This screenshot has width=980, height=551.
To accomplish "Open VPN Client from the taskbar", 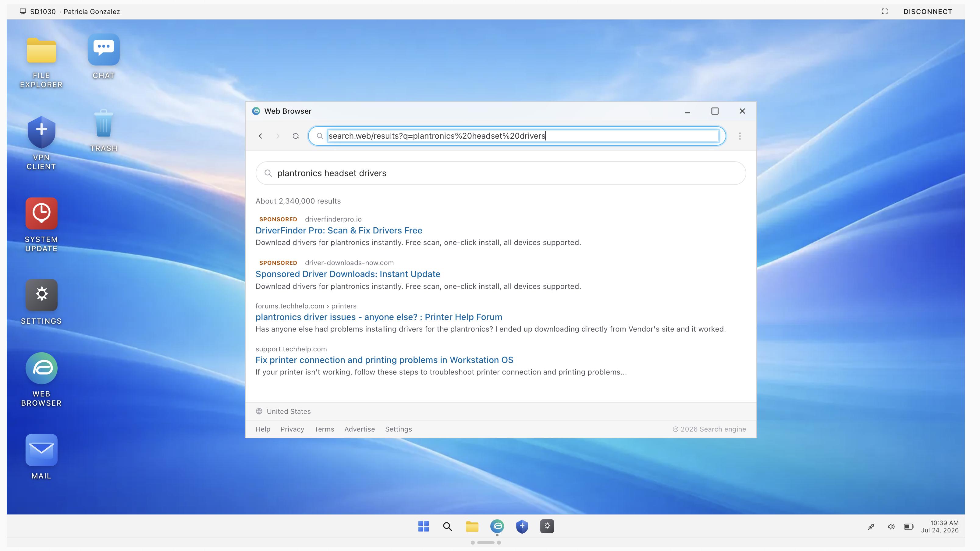I will pos(522,526).
